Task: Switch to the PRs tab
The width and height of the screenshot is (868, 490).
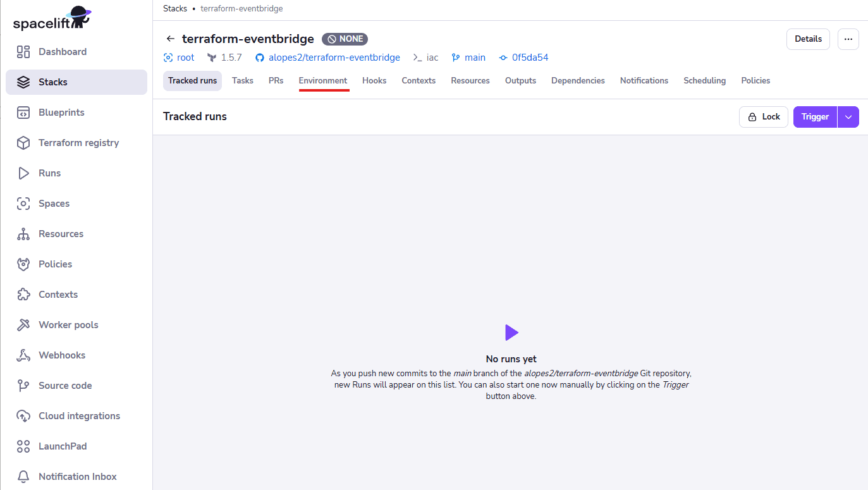Action: (x=276, y=81)
